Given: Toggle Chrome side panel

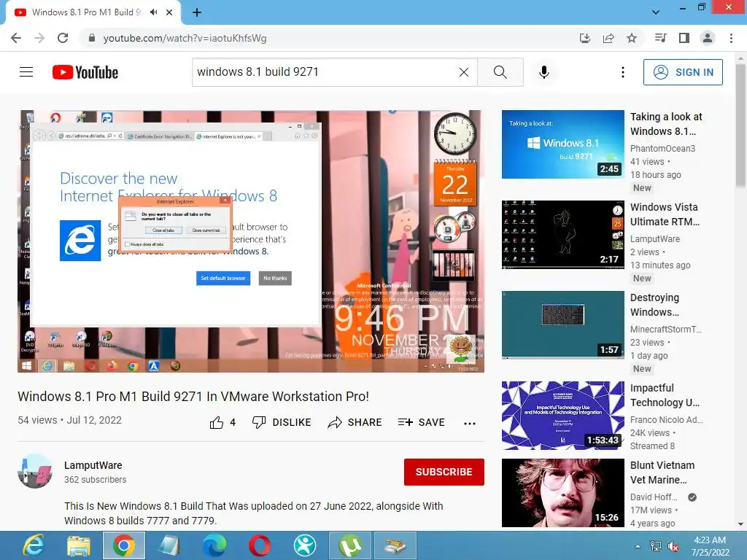Looking at the screenshot, I should pyautogui.click(x=684, y=38).
